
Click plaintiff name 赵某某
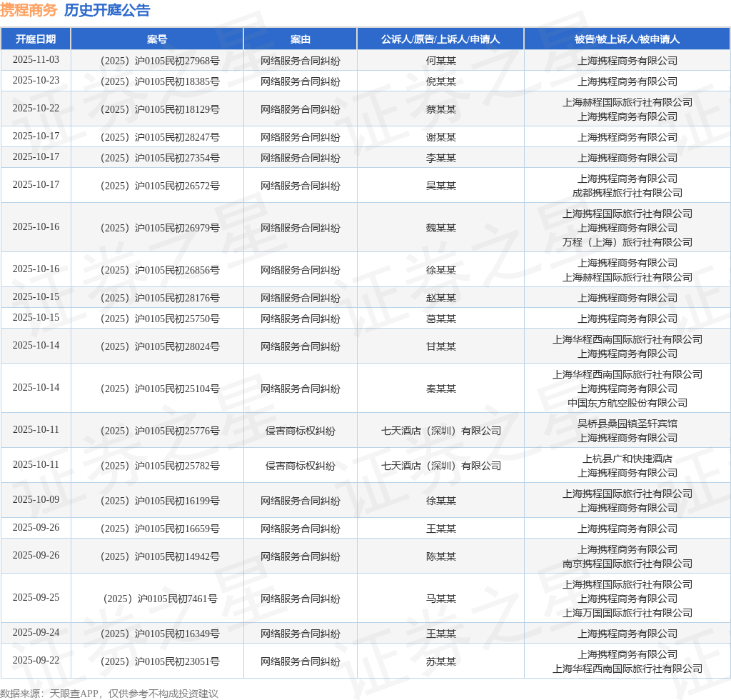pyautogui.click(x=440, y=298)
